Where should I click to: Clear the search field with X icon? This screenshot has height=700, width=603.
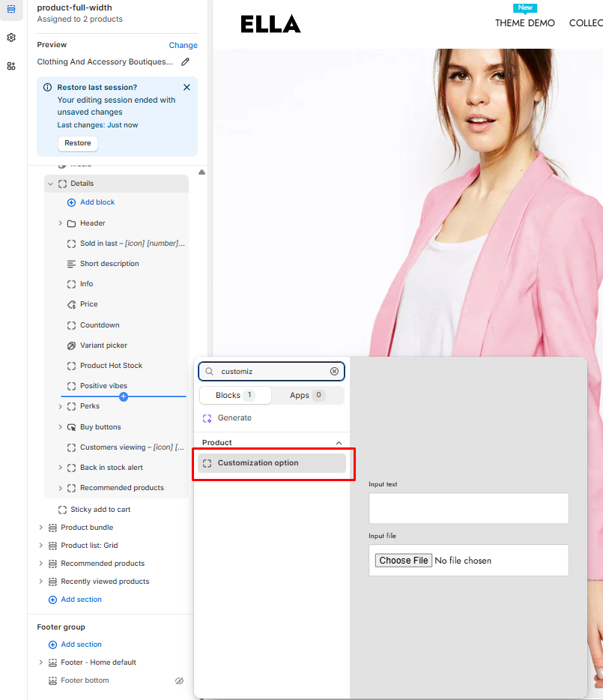tap(334, 372)
